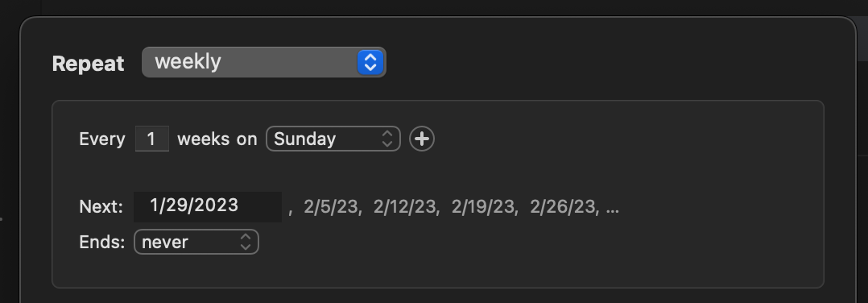Screen dimensions: 868x303
Task: Click the Ends: label
Action: (102, 242)
